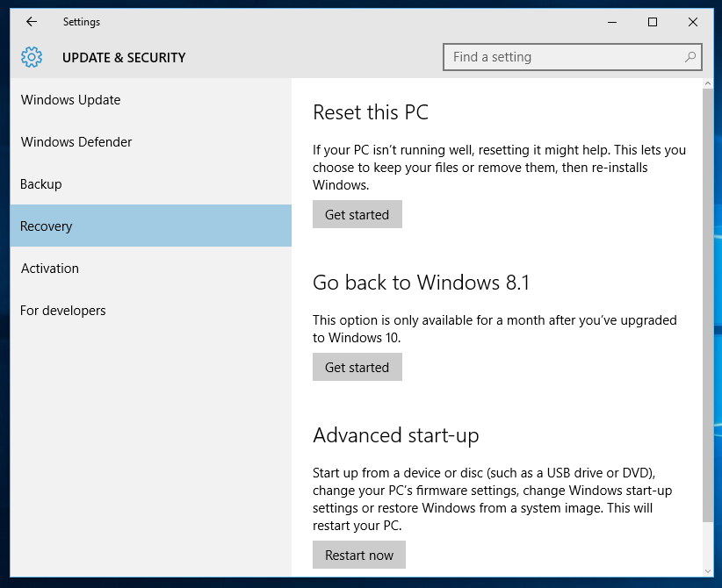
Task: Close the Settings window
Action: pos(692,22)
